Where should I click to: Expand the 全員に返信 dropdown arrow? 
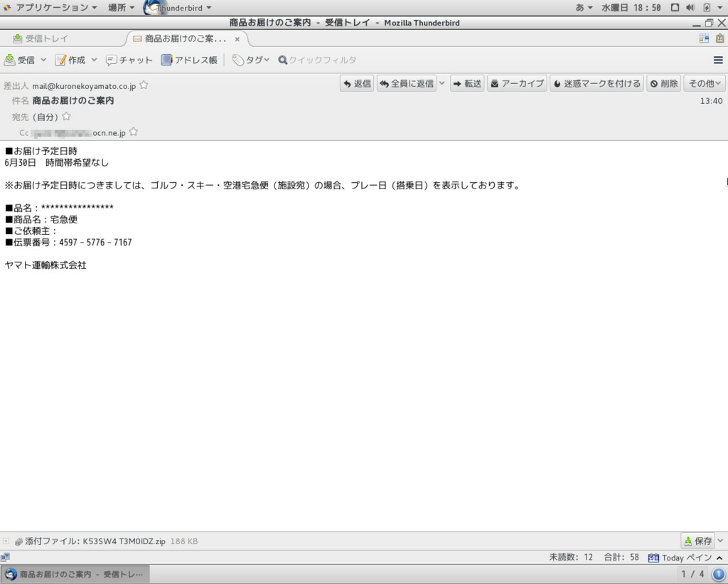tap(441, 84)
